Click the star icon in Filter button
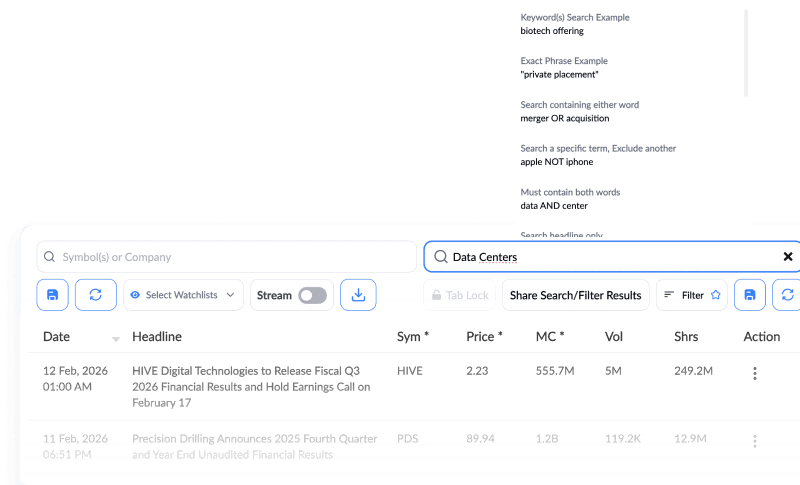The width and height of the screenshot is (800, 485). [x=715, y=295]
